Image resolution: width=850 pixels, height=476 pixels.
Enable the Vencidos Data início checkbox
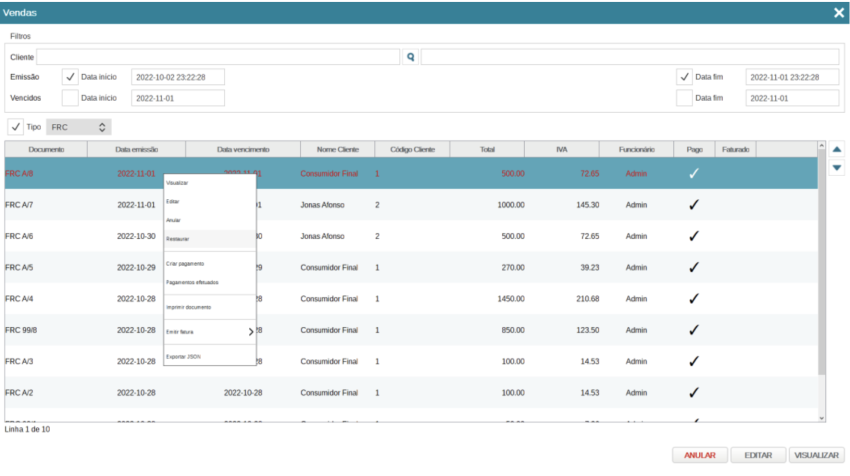(x=70, y=98)
